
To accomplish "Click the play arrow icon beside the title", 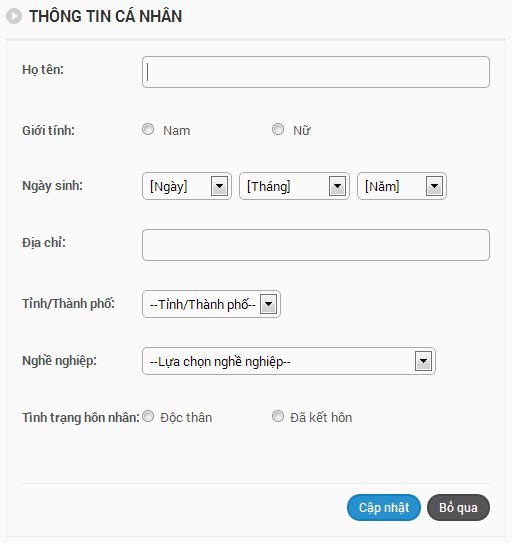I will [14, 16].
